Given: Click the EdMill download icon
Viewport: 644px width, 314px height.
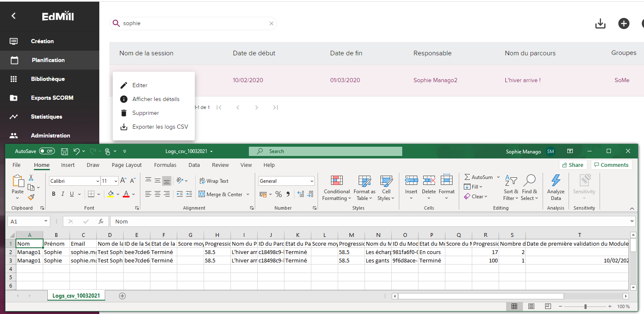Looking at the screenshot, I should click(x=600, y=24).
